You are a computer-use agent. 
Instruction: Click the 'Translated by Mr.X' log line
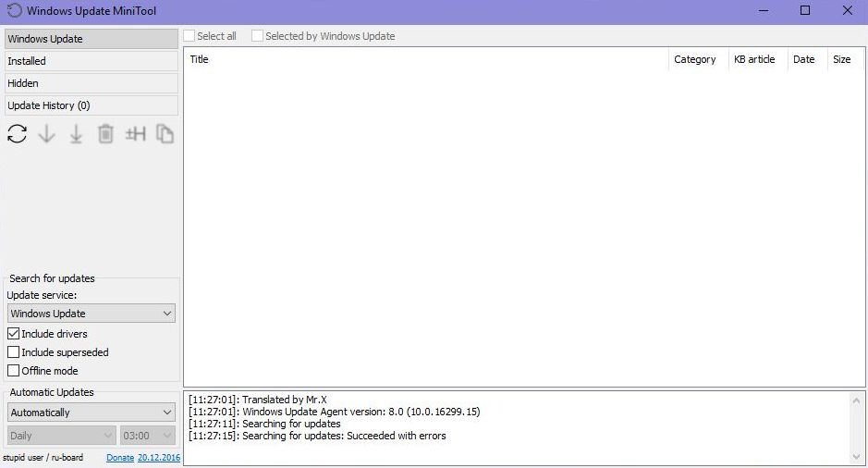pos(257,400)
